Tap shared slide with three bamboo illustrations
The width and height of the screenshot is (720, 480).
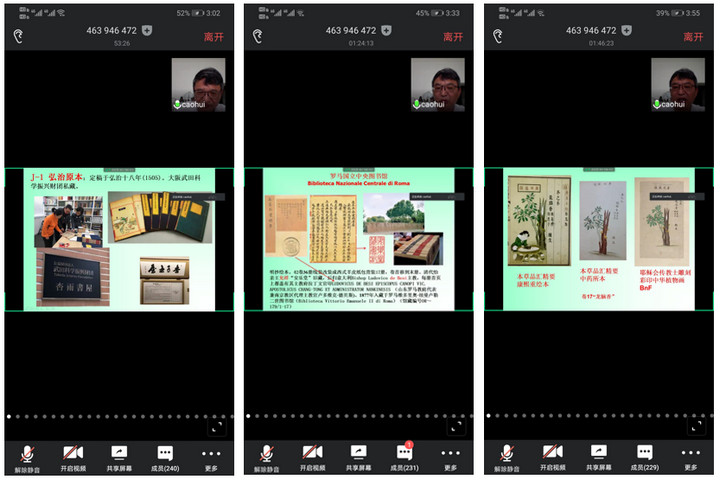pos(599,239)
